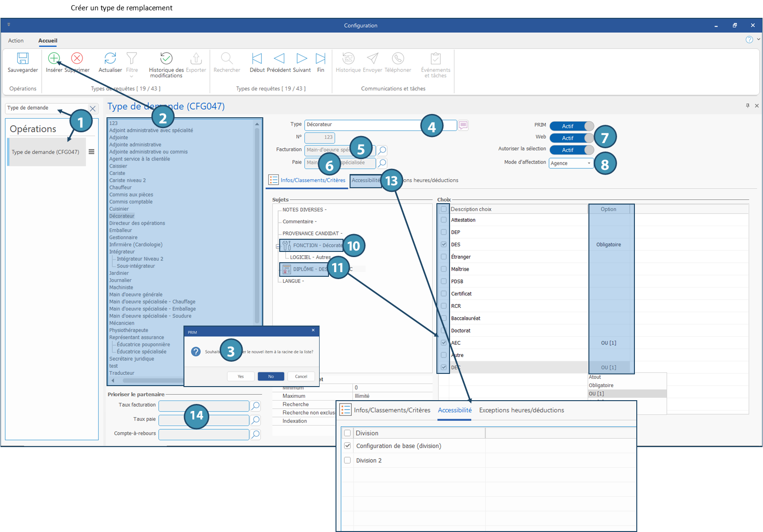Click the green Insérer plus icon
Screen dimensions: 763x532
point(54,58)
